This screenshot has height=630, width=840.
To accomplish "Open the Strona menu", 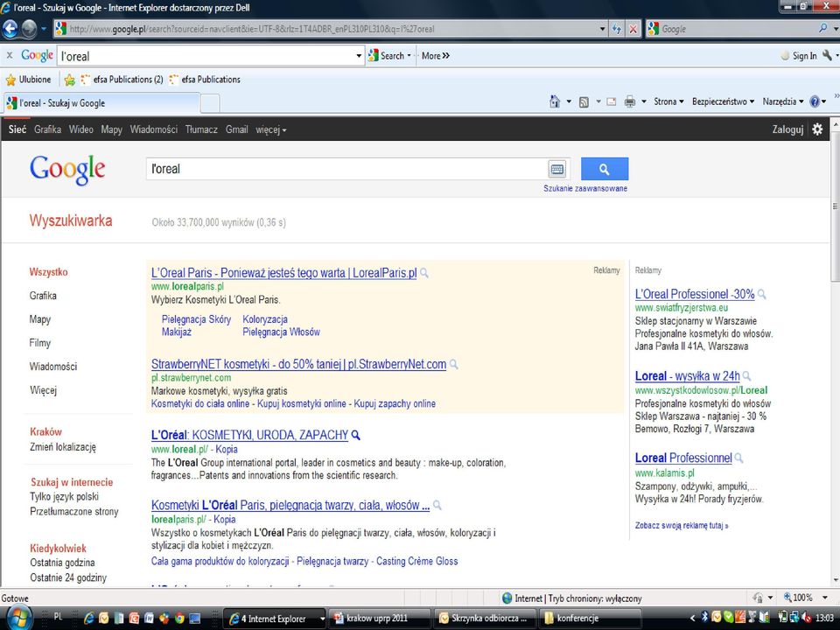I will pyautogui.click(x=668, y=101).
